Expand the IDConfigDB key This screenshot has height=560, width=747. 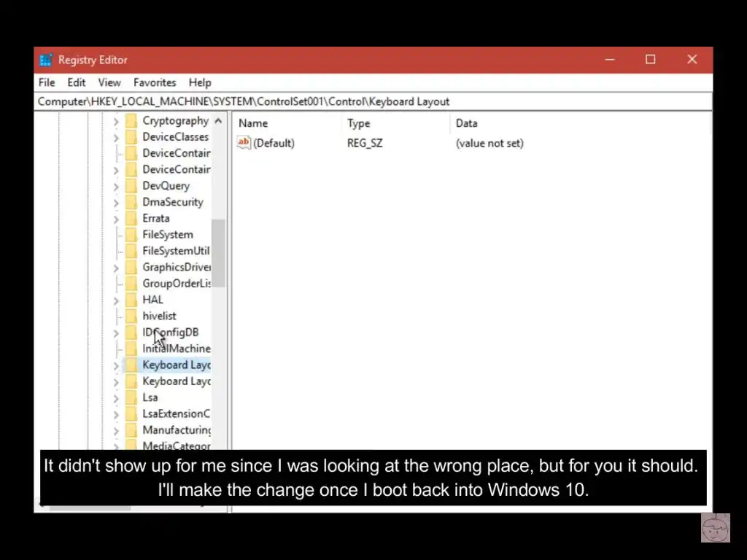[x=116, y=333]
